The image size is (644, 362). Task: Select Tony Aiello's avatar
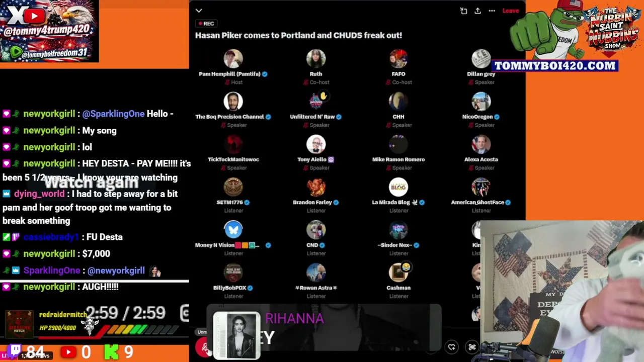pos(316,144)
